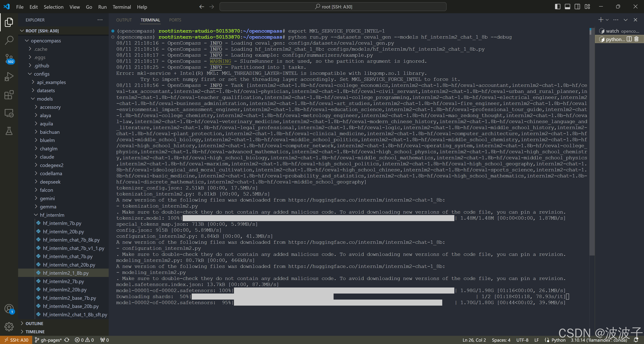Open the Terminal menu
The width and height of the screenshot is (644, 344).
(x=121, y=7)
